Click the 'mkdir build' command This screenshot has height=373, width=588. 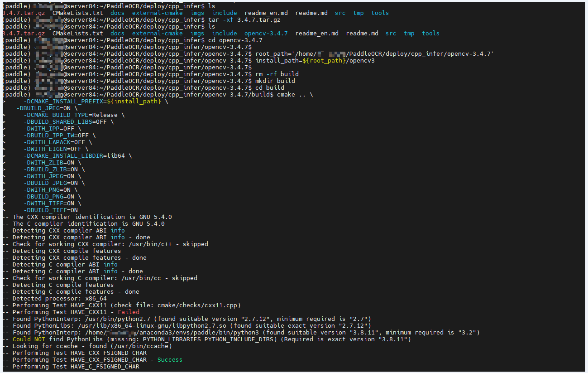(x=275, y=81)
